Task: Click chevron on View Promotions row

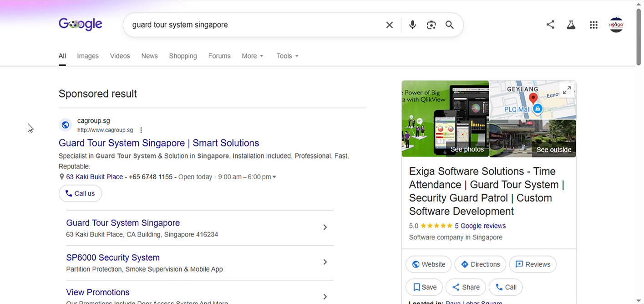Action: coord(325,296)
